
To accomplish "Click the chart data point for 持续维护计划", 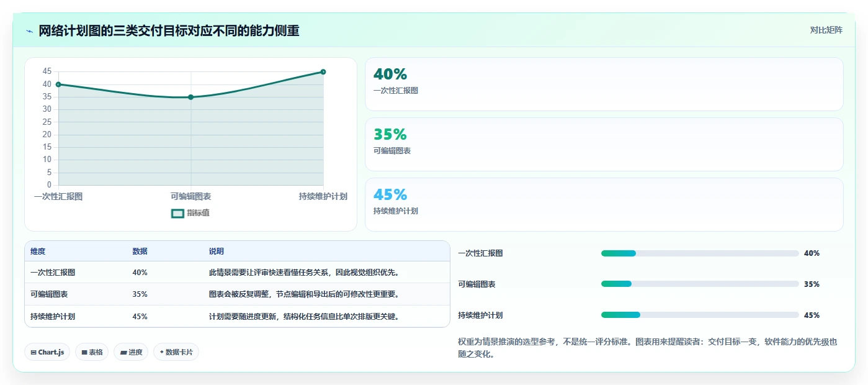I will 323,72.
